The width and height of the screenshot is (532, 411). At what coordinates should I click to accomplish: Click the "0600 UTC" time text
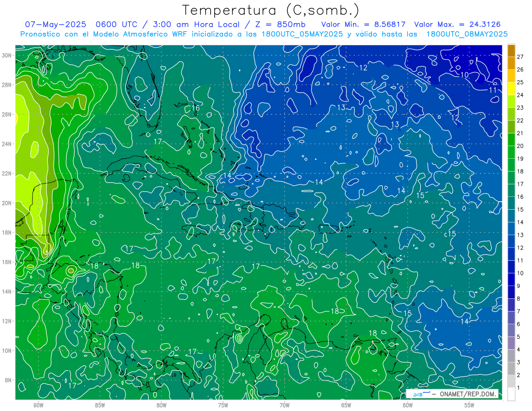116,24
